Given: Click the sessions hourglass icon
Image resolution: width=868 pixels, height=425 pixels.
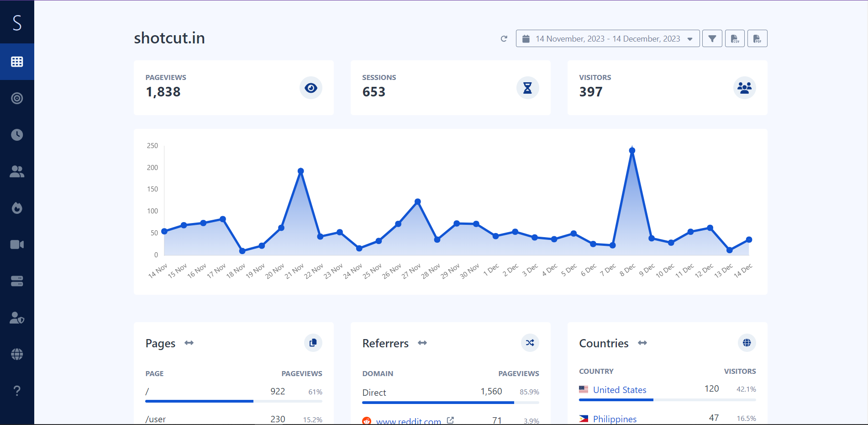Looking at the screenshot, I should click(x=528, y=88).
